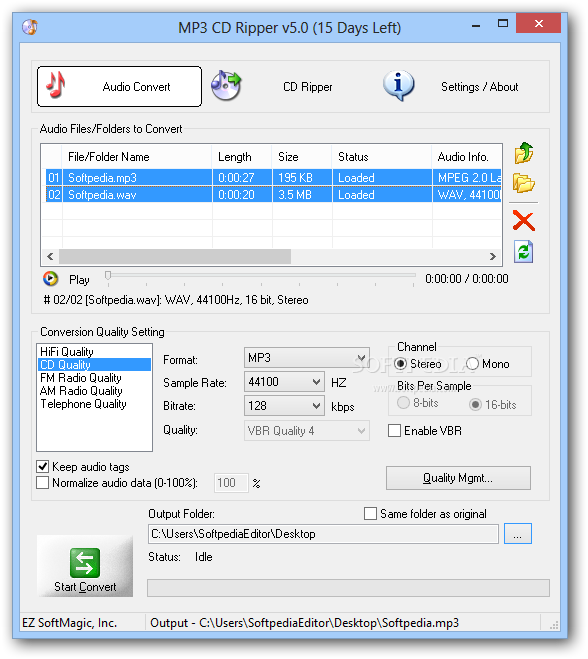Click the Size column header
The image size is (588, 659).
click(302, 157)
